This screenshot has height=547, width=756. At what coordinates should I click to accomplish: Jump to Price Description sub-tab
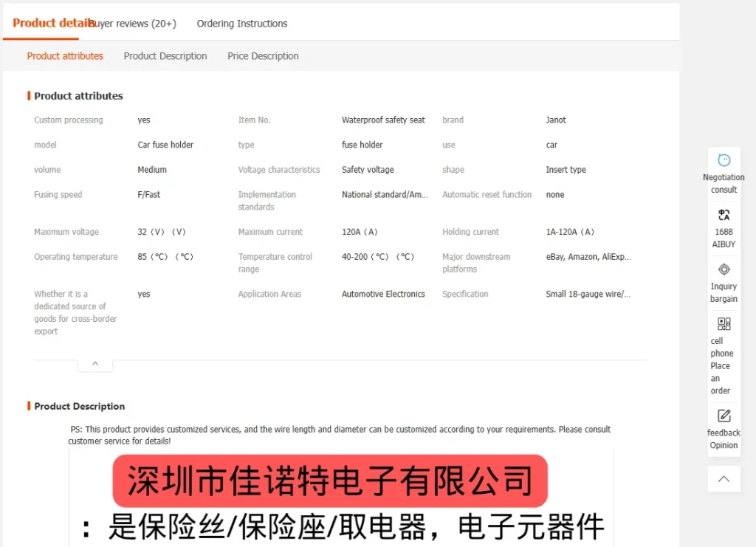click(264, 56)
